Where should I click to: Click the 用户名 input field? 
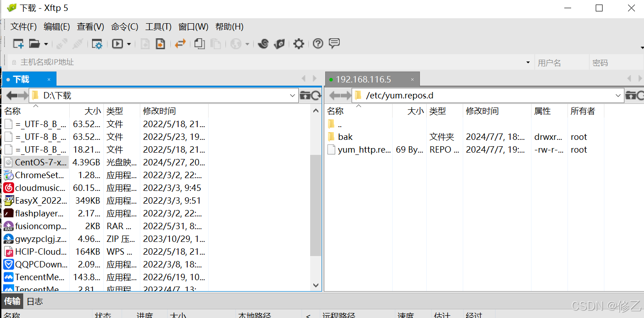coord(561,63)
